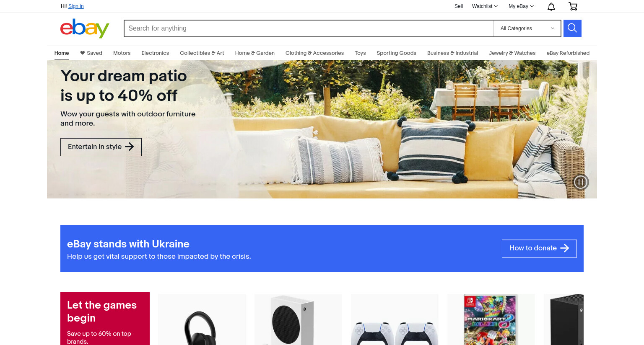The height and width of the screenshot is (345, 644).
Task: Open the Electronics category tab
Action: point(155,53)
